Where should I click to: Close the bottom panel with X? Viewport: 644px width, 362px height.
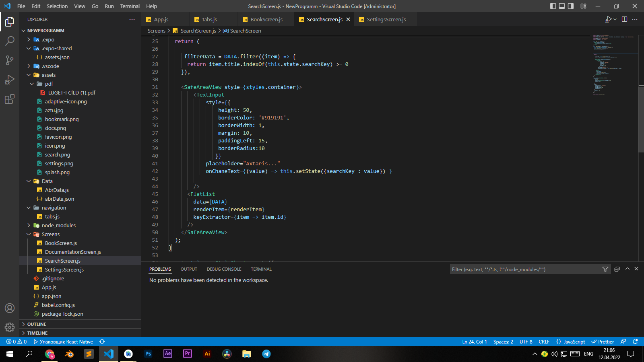[636, 269]
